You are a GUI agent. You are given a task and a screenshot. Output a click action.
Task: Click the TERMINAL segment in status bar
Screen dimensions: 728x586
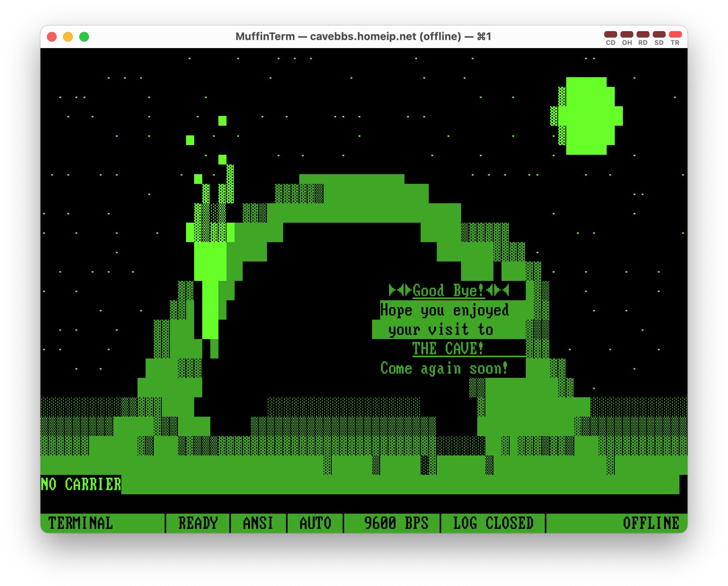pos(80,523)
